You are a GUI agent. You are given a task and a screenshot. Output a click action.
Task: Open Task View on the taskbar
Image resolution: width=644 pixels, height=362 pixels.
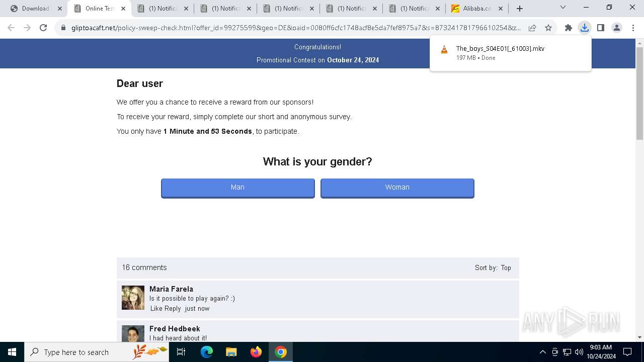[181, 352]
